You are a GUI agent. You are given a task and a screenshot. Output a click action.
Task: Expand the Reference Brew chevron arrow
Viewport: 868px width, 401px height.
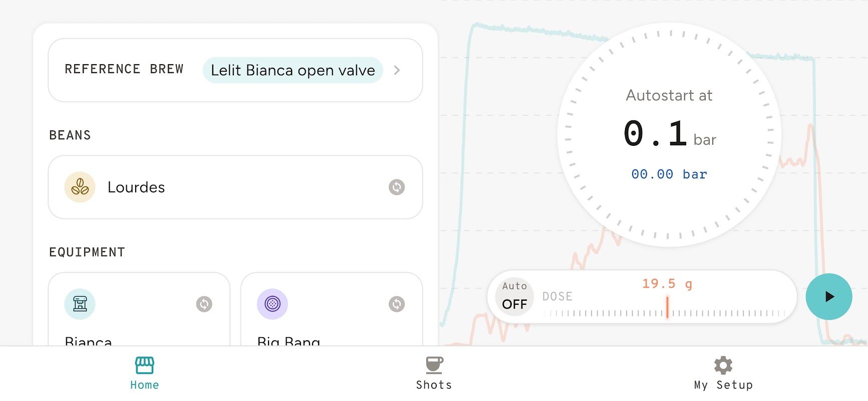point(397,70)
